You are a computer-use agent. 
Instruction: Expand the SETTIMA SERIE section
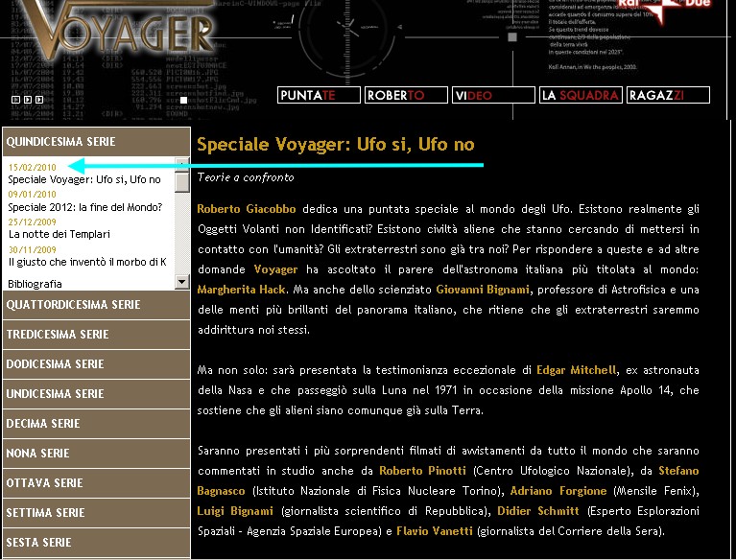point(96,513)
